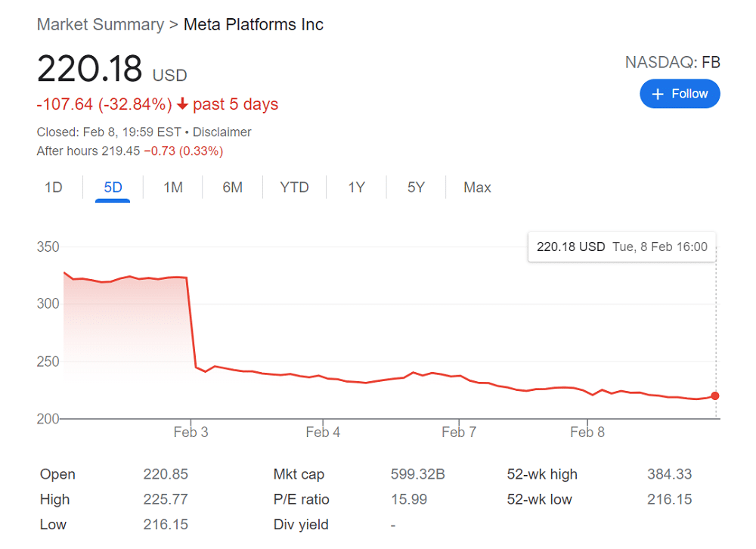This screenshot has width=756, height=549.
Task: Open the Disclaimer link
Action: [222, 132]
